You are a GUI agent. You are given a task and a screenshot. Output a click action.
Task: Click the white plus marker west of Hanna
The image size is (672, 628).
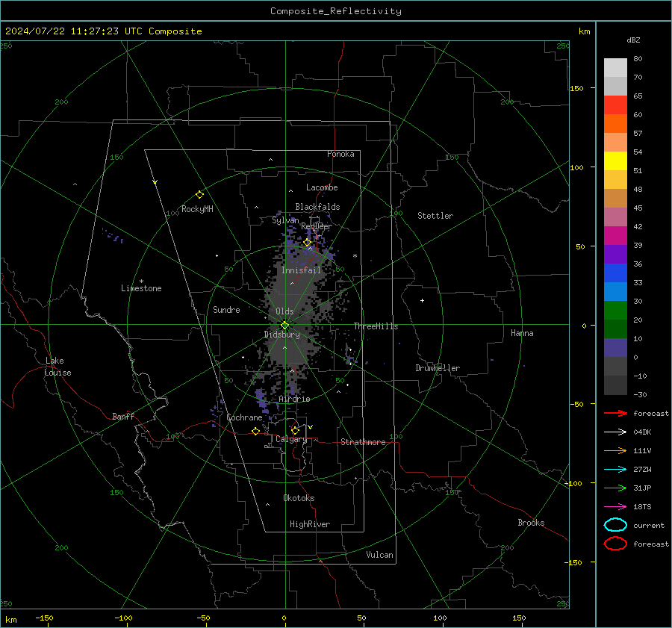click(422, 300)
